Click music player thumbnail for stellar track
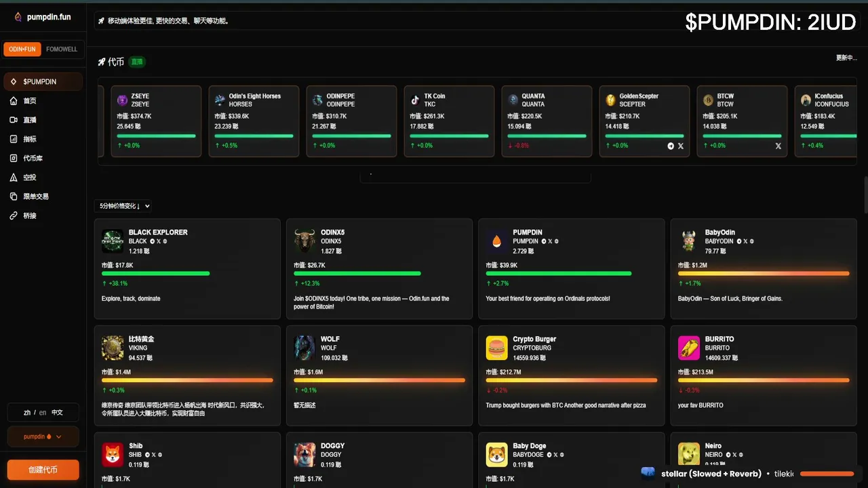868x488 pixels. (648, 472)
